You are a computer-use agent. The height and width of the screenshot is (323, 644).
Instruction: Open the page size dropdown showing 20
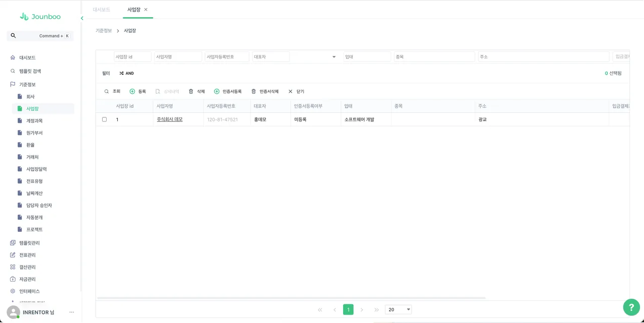(x=398, y=309)
